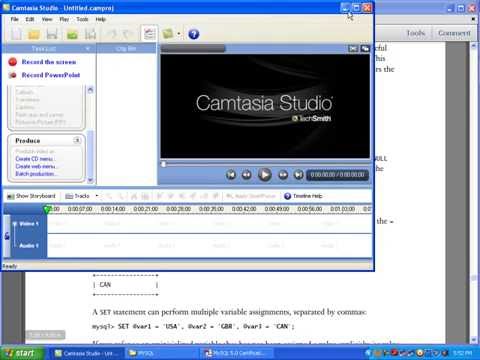The image size is (480, 360).
Task: Open the Play menu
Action: pos(64,19)
